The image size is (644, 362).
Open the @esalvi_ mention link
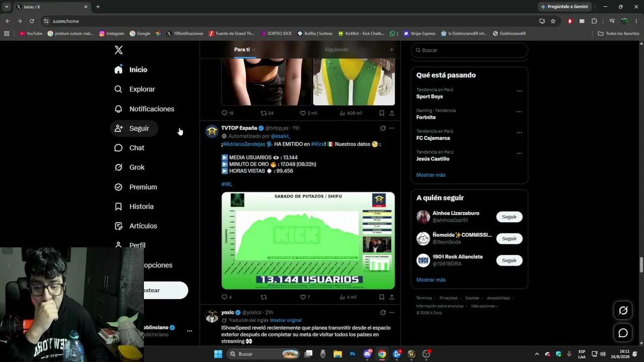pyautogui.click(x=281, y=136)
